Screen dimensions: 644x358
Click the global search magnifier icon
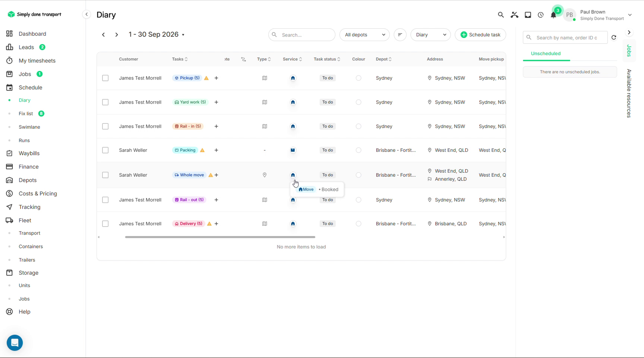501,15
